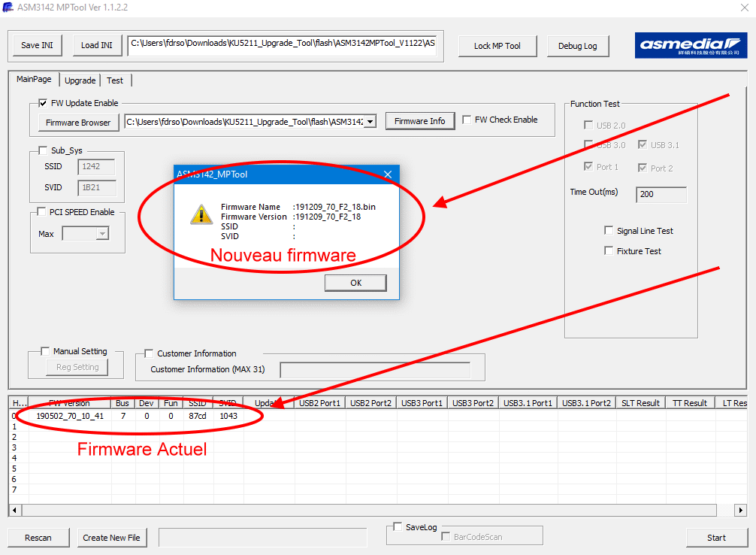The height and width of the screenshot is (555, 756).
Task: Click the SLT Result column header
Action: coord(640,403)
